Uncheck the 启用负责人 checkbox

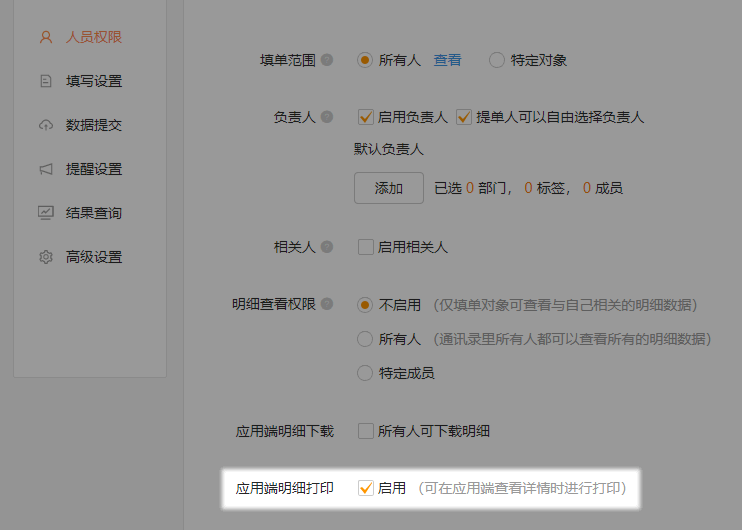click(365, 117)
